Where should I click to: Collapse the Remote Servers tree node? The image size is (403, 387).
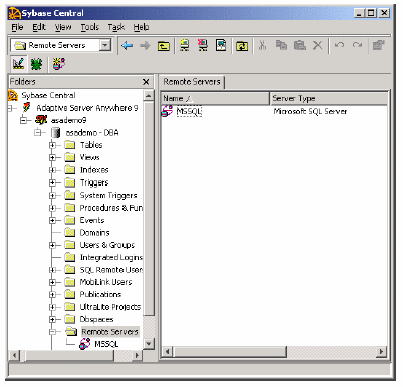click(x=52, y=332)
